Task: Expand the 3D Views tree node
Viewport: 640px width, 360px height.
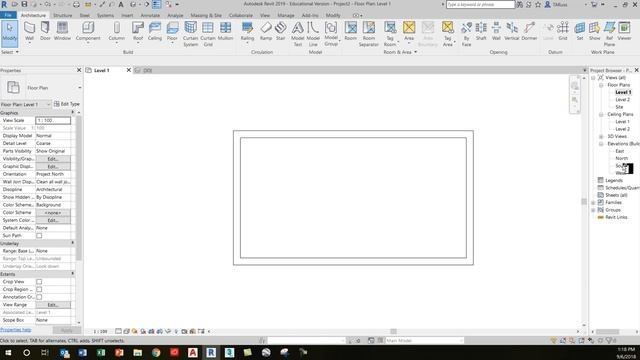Action: tap(601, 136)
